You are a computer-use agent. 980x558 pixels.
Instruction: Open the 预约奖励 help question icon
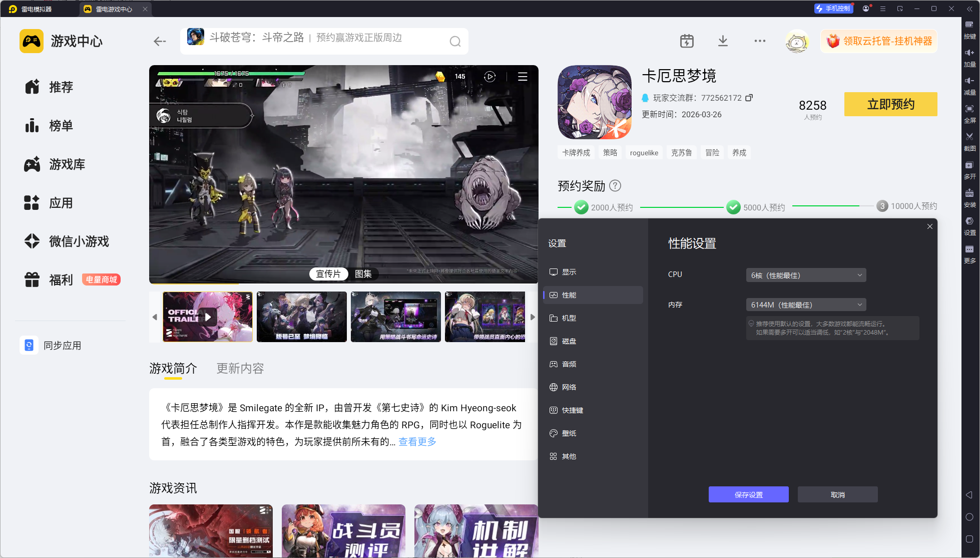tap(615, 186)
